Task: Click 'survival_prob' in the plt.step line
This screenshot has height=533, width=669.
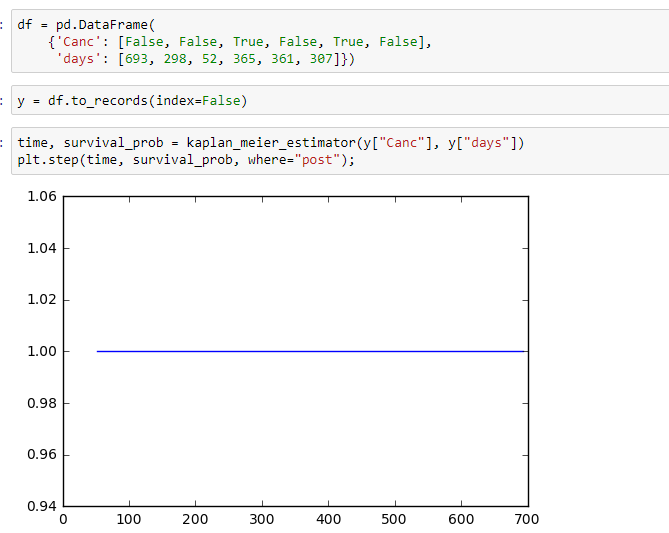Action: click(183, 160)
